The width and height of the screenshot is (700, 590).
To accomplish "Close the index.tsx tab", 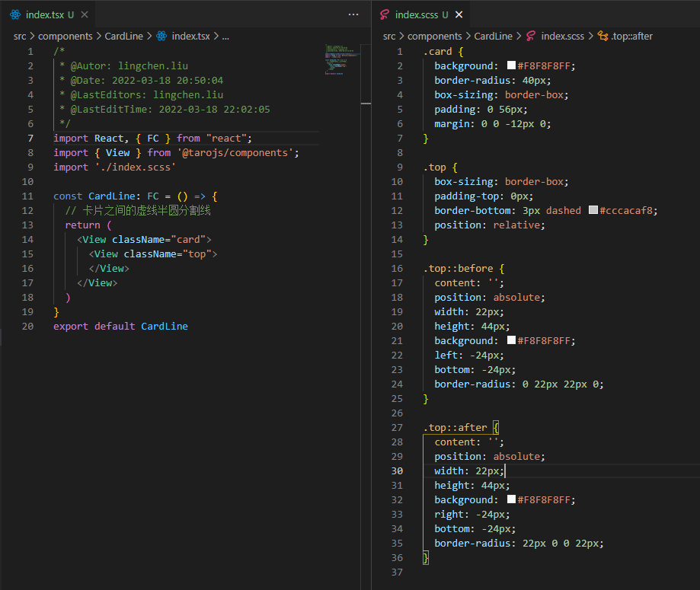I will point(85,14).
